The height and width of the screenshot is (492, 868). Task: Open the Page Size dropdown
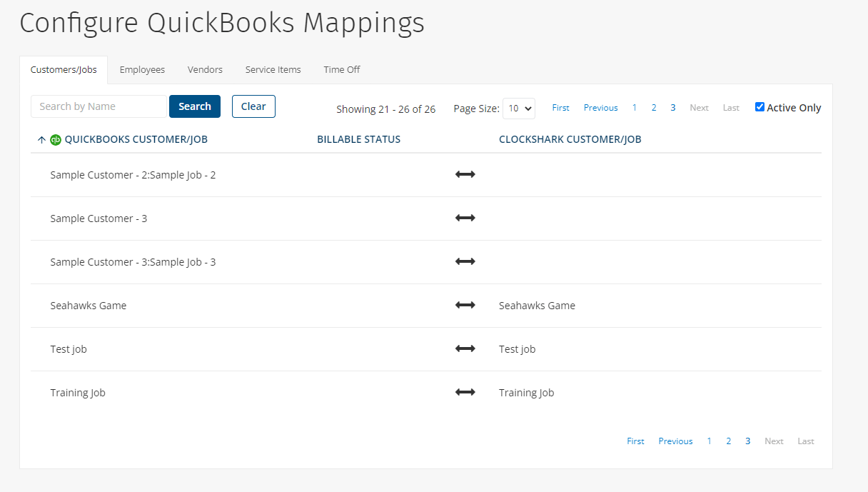519,109
